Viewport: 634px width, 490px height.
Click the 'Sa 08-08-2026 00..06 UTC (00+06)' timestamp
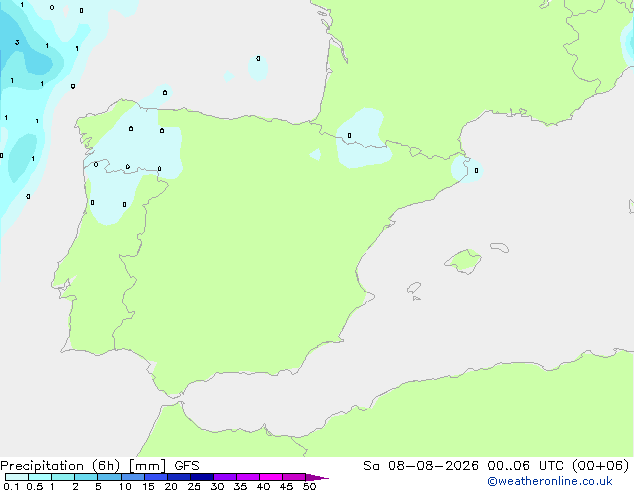tap(496, 466)
